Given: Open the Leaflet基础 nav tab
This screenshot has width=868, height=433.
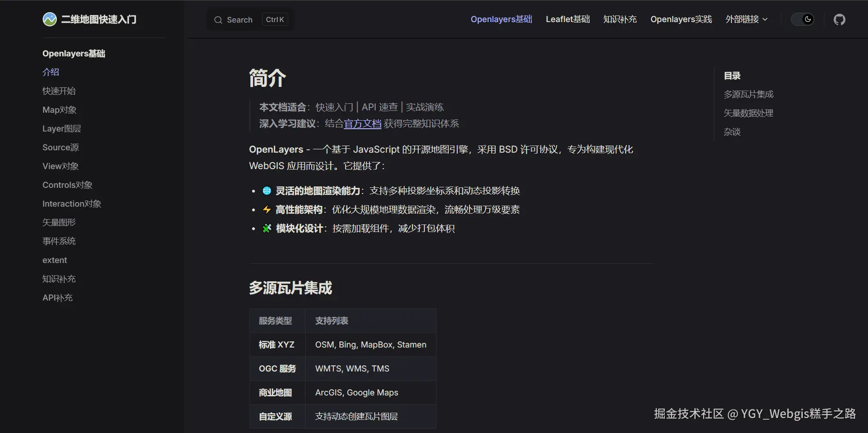Looking at the screenshot, I should 568,19.
